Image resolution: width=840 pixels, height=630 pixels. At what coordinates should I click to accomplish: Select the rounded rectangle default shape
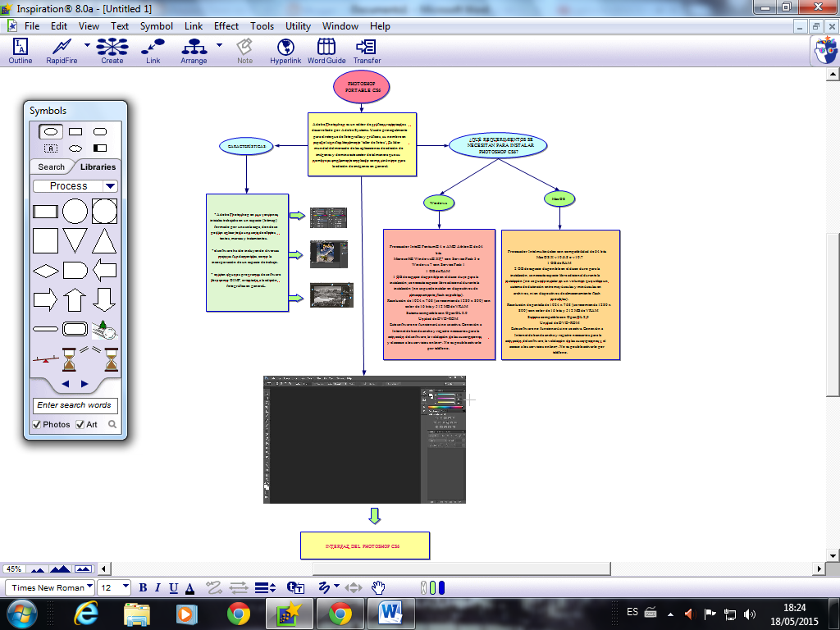(100, 132)
